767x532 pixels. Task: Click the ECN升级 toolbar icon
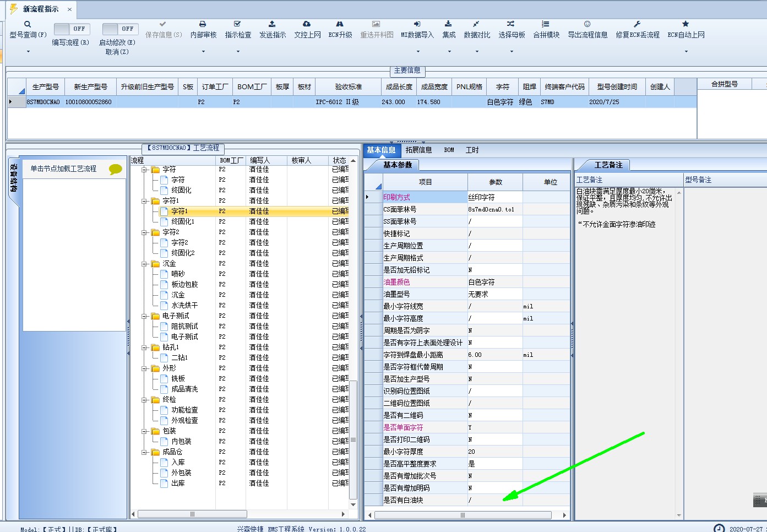click(340, 24)
